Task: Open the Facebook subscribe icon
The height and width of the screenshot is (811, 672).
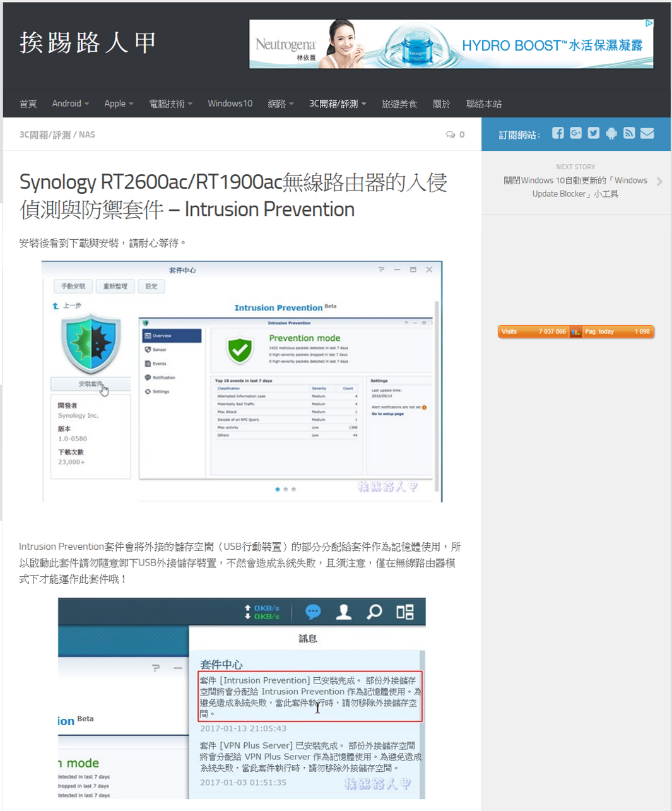Action: (558, 133)
